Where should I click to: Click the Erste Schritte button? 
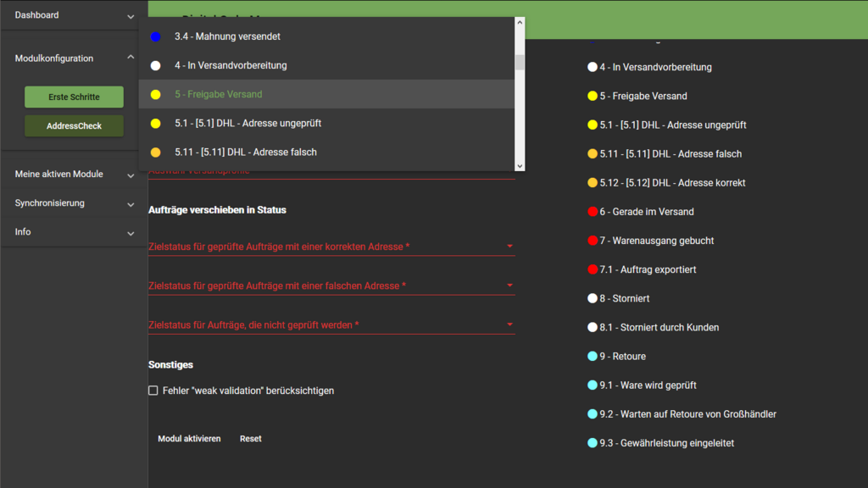(x=74, y=97)
